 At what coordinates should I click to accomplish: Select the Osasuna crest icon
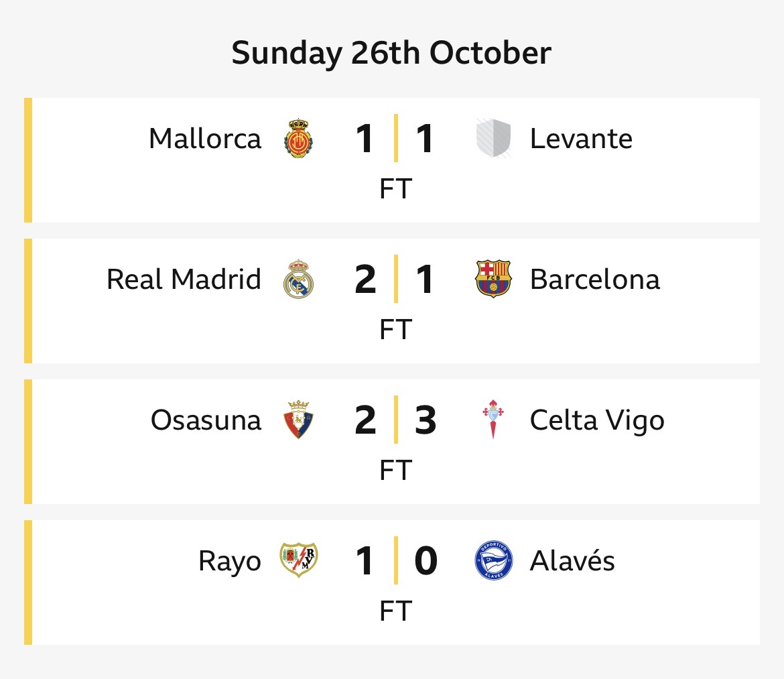click(x=299, y=420)
